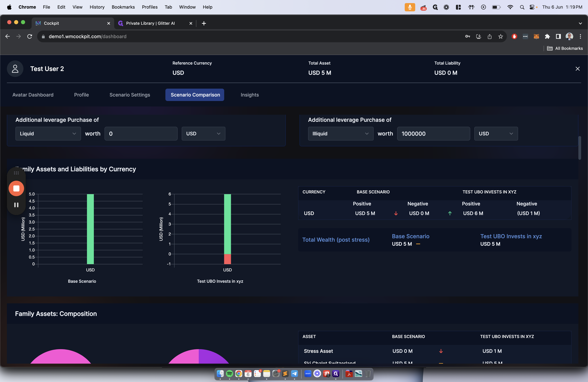The width and height of the screenshot is (588, 382).
Task: Click the Total Asset USD 5 M value
Action: click(x=319, y=73)
